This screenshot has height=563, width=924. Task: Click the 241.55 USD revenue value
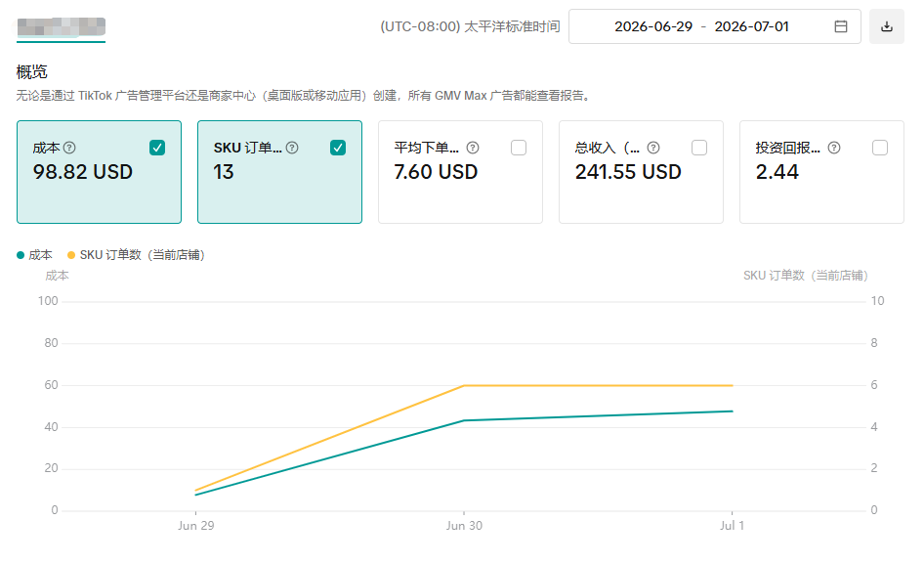(628, 172)
